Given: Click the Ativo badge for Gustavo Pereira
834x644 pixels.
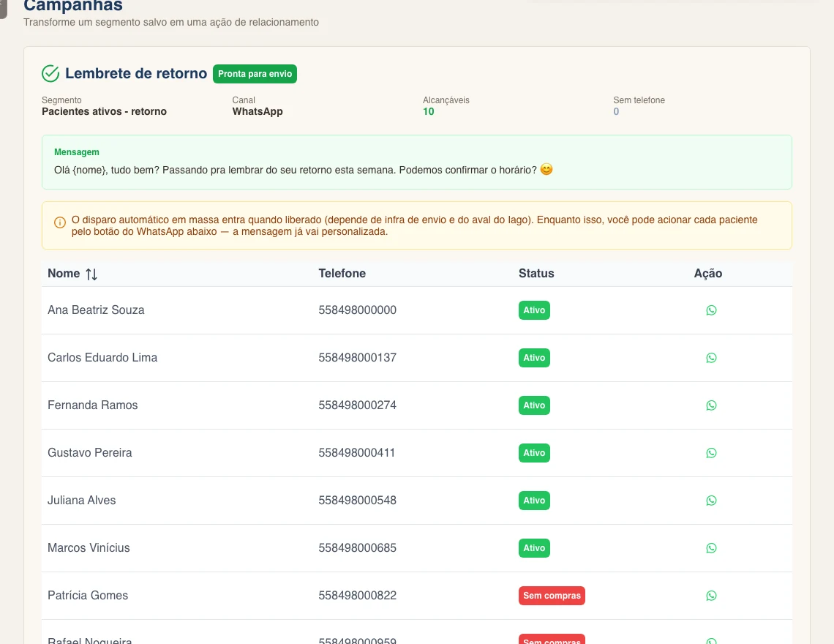Looking at the screenshot, I should (534, 453).
